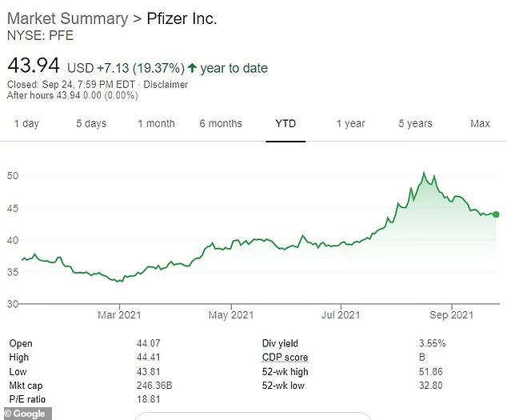Click the rounded search box below the stats
This screenshot has width=507, height=420.
coord(252,415)
